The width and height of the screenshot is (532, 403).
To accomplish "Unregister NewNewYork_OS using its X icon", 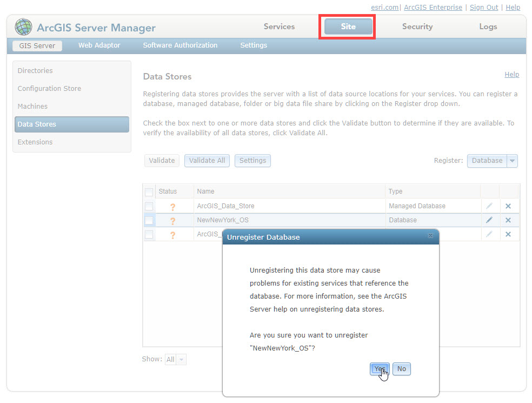I will click(508, 220).
